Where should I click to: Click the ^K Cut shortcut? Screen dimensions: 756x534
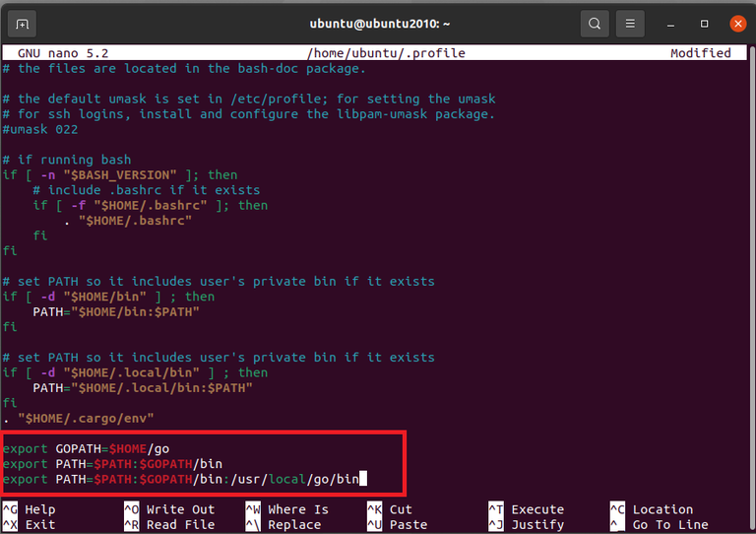(x=390, y=509)
